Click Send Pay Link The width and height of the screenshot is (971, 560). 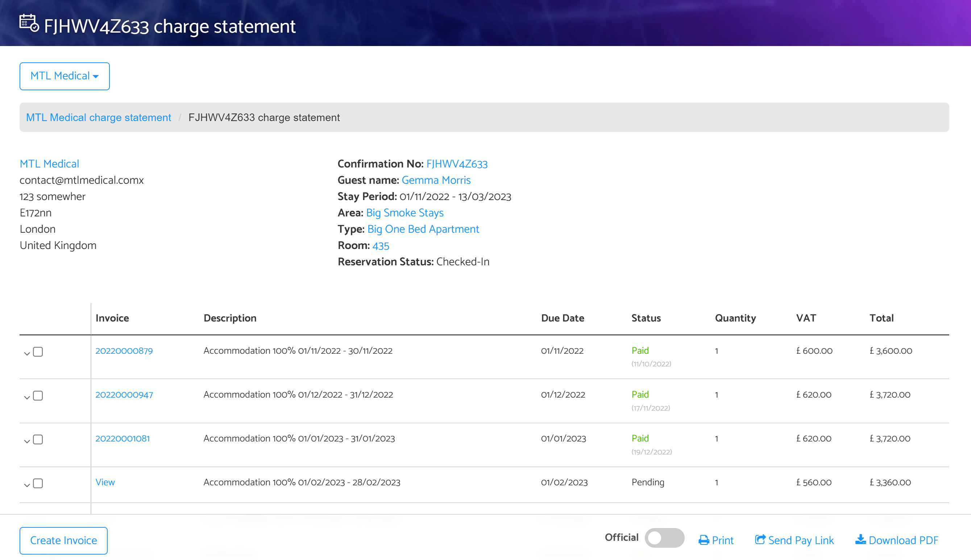point(794,540)
